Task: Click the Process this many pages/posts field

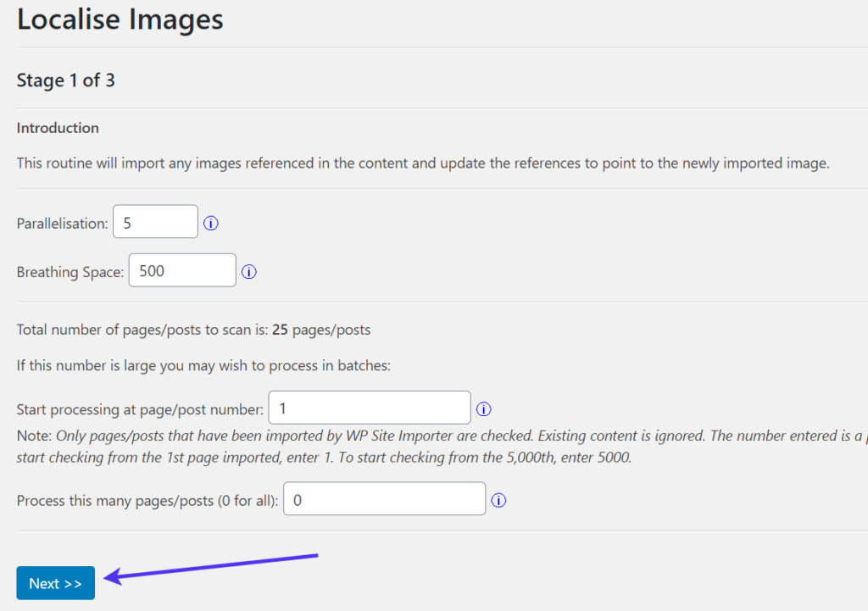Action: [385, 499]
